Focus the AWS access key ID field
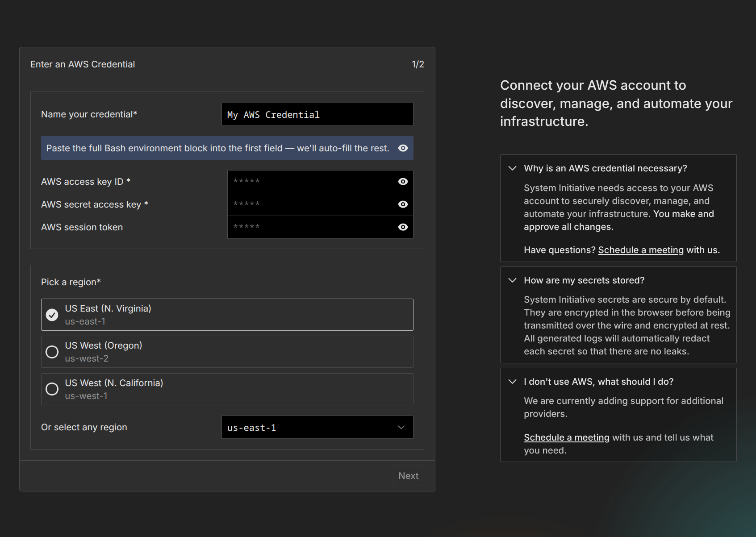This screenshot has height=537, width=756. (310, 182)
